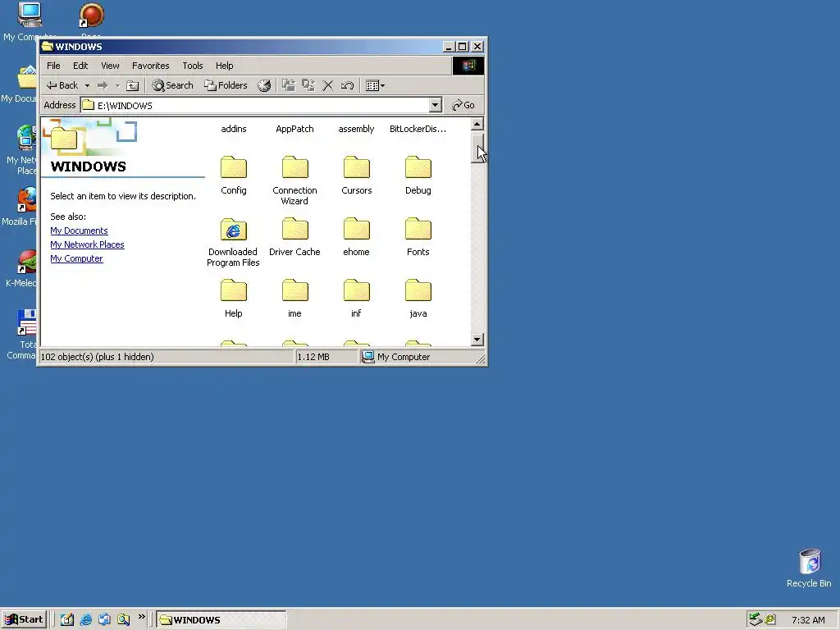The height and width of the screenshot is (630, 840).
Task: Launch Internet Explorer from Quick Launch
Action: click(85, 620)
